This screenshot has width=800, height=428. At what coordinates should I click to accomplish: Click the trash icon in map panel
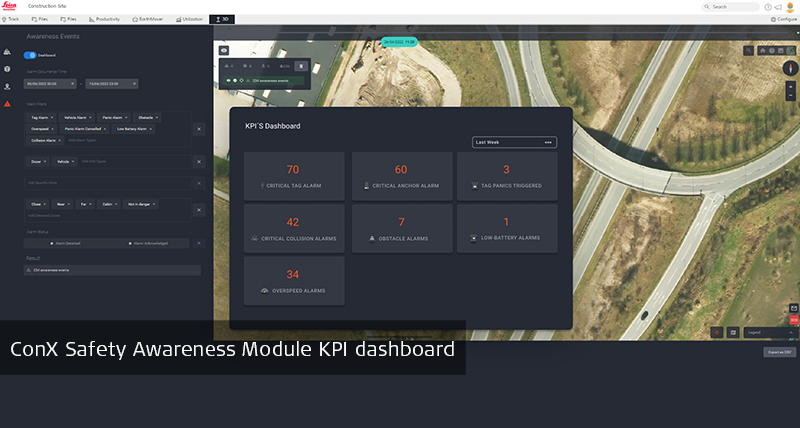301,66
